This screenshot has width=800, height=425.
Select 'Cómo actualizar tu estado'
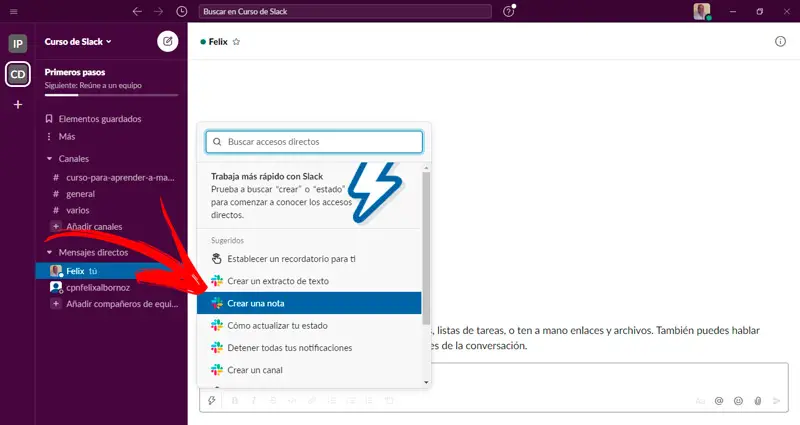tap(309, 326)
